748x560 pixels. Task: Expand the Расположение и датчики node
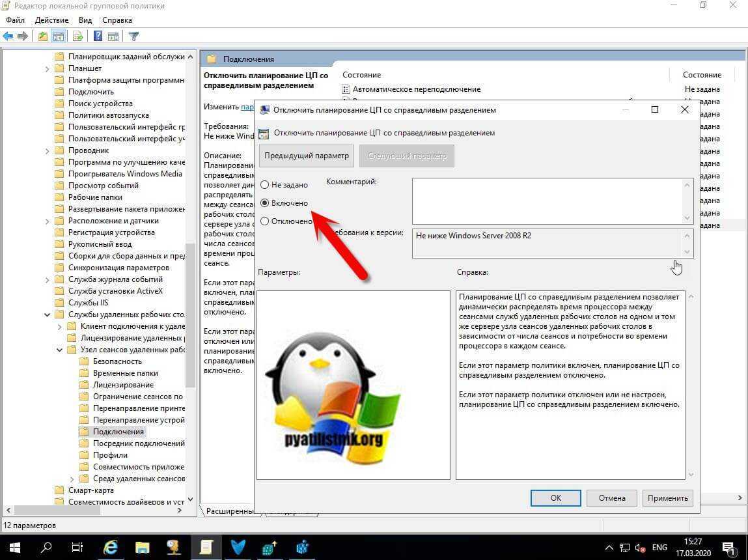pos(47,221)
